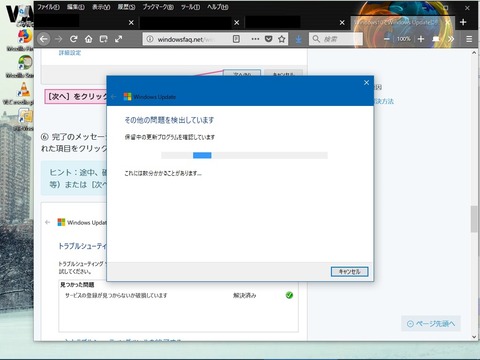Reload the page in Firefox
This screenshot has height=360, width=480.
click(74, 39)
